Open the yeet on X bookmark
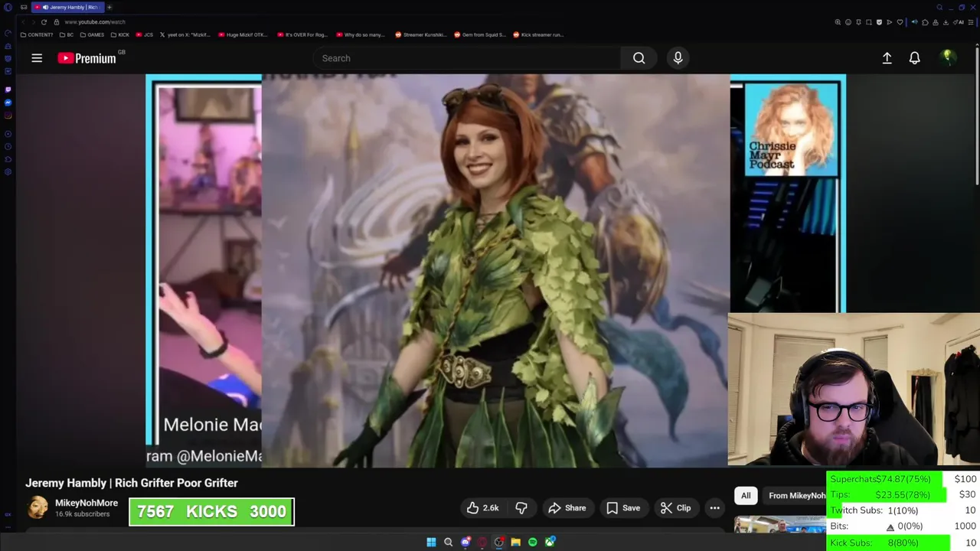The height and width of the screenshot is (551, 980). 185,34
